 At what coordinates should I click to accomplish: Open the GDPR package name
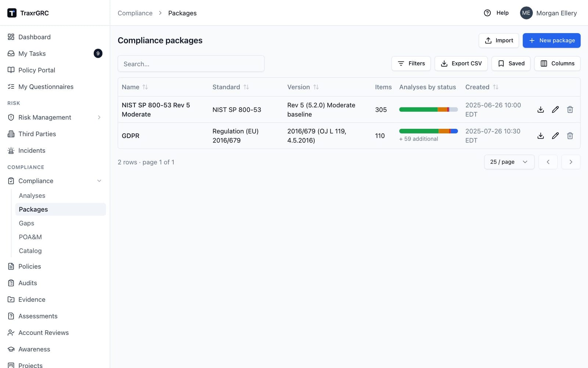pos(130,136)
